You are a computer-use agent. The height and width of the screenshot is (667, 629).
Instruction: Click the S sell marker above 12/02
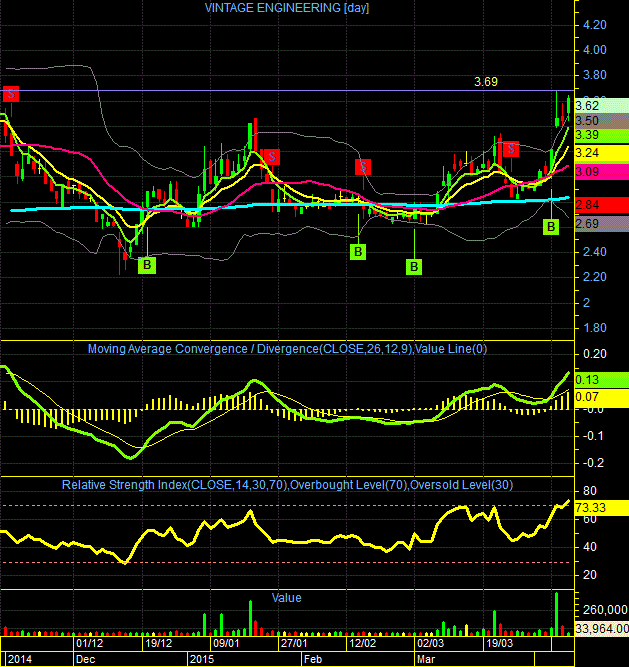tap(363, 167)
